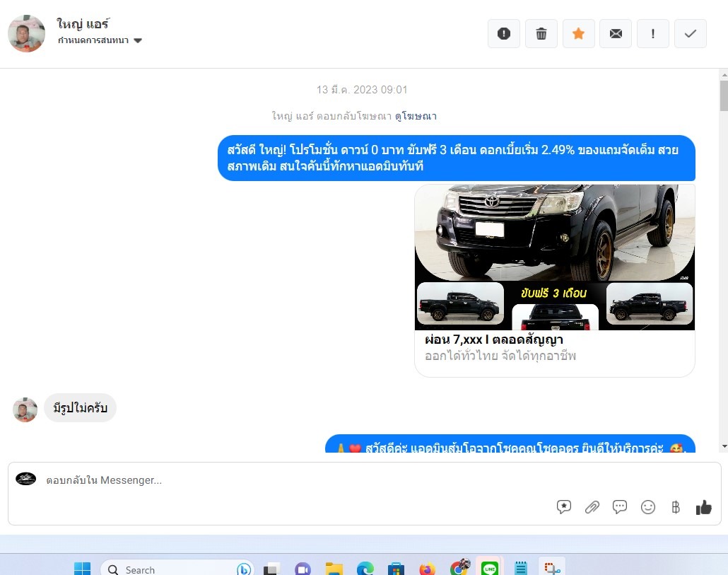
Task: Toggle the orange star follow-up flag
Action: click(578, 34)
